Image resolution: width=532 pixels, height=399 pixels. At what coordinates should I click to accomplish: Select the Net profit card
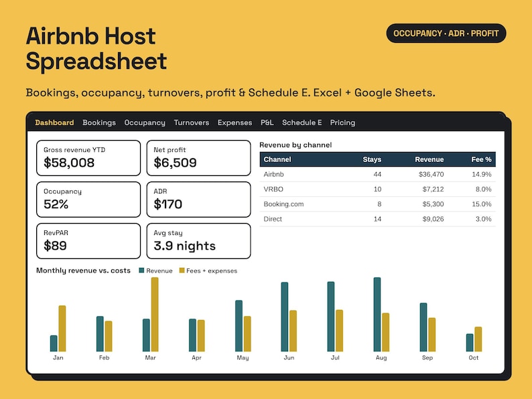tap(198, 158)
